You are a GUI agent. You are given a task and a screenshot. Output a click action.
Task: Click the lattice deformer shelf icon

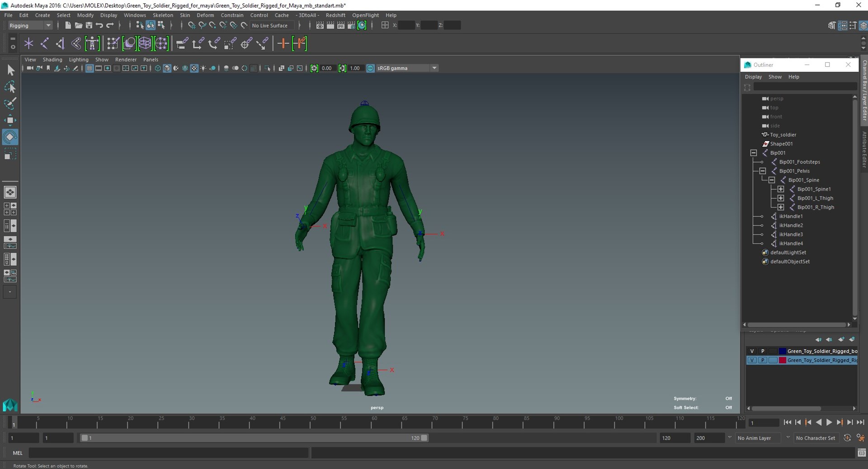pos(145,43)
